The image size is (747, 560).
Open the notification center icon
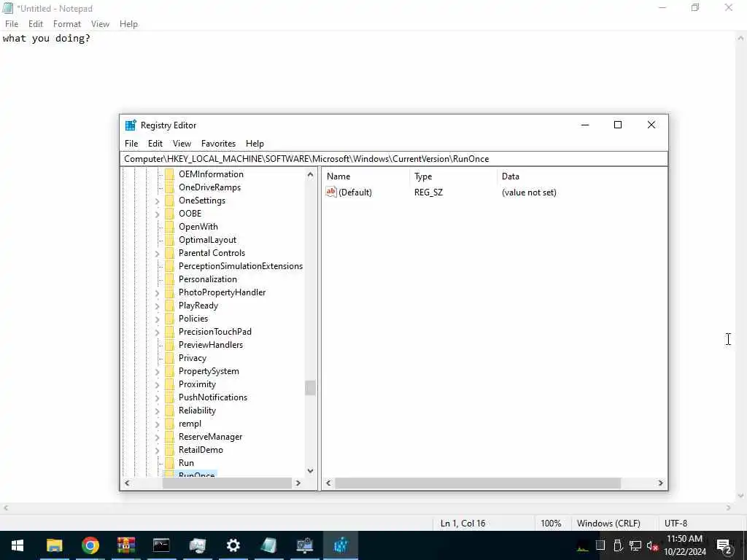(x=724, y=546)
